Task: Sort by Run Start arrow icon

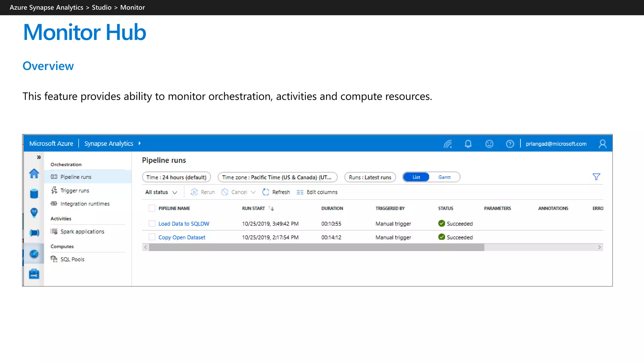Action: tap(271, 208)
